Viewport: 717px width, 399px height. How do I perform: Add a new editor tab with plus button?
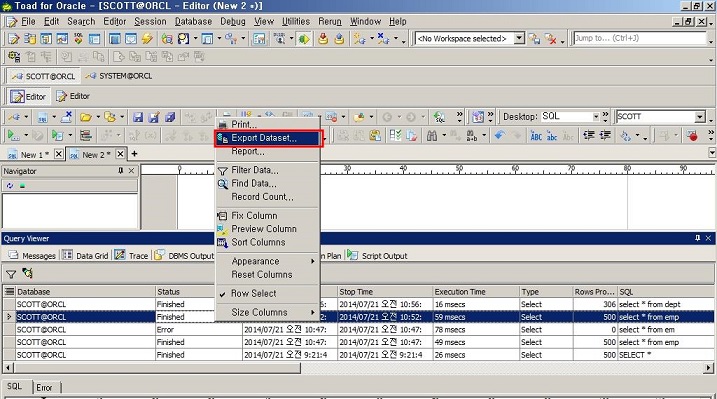(x=134, y=154)
